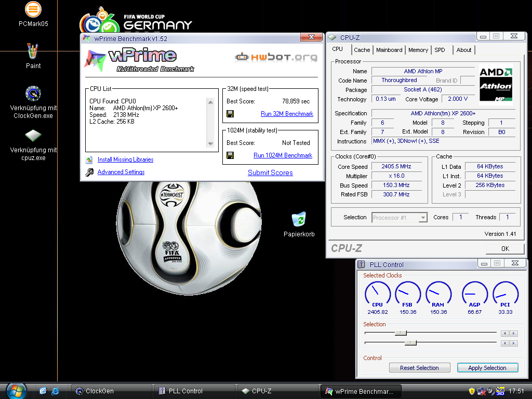Click the 78,859 sec best score text
The image size is (532, 399).
(x=296, y=101)
